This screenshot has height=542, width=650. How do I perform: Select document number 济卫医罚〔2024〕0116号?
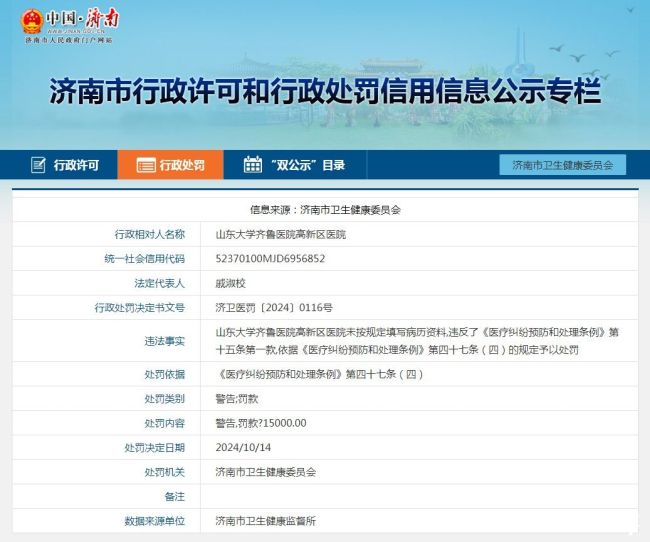(x=274, y=308)
